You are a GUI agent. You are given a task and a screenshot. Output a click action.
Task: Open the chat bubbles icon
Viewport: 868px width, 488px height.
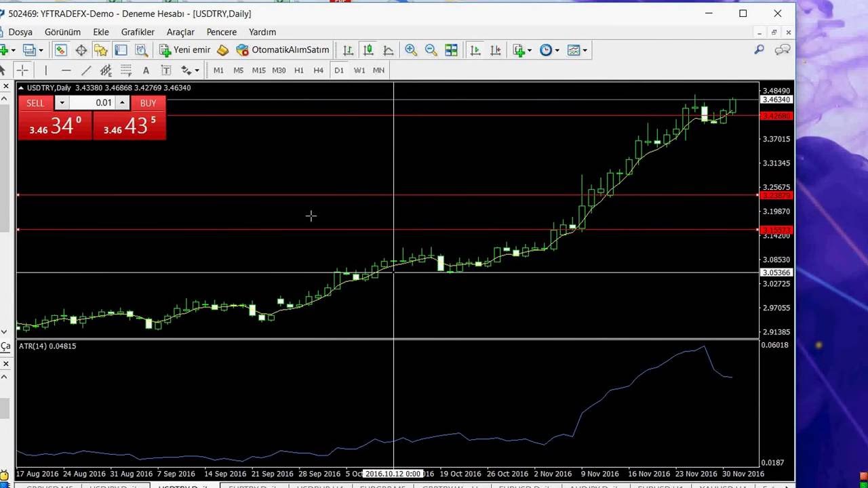click(x=783, y=49)
